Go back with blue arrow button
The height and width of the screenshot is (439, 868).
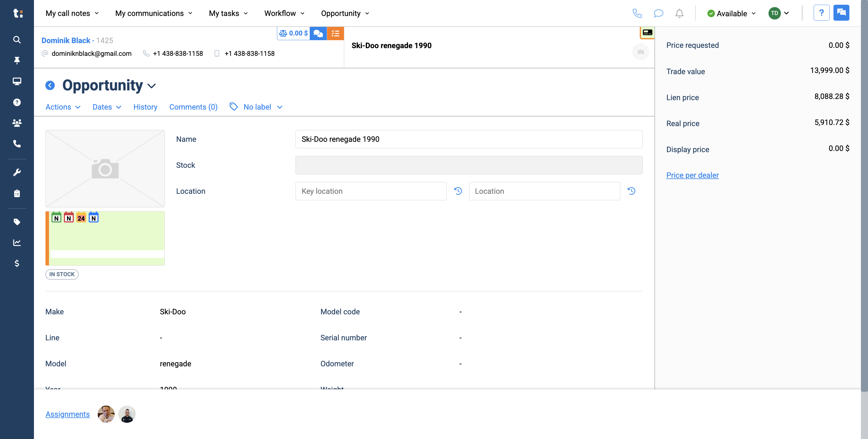coord(50,85)
